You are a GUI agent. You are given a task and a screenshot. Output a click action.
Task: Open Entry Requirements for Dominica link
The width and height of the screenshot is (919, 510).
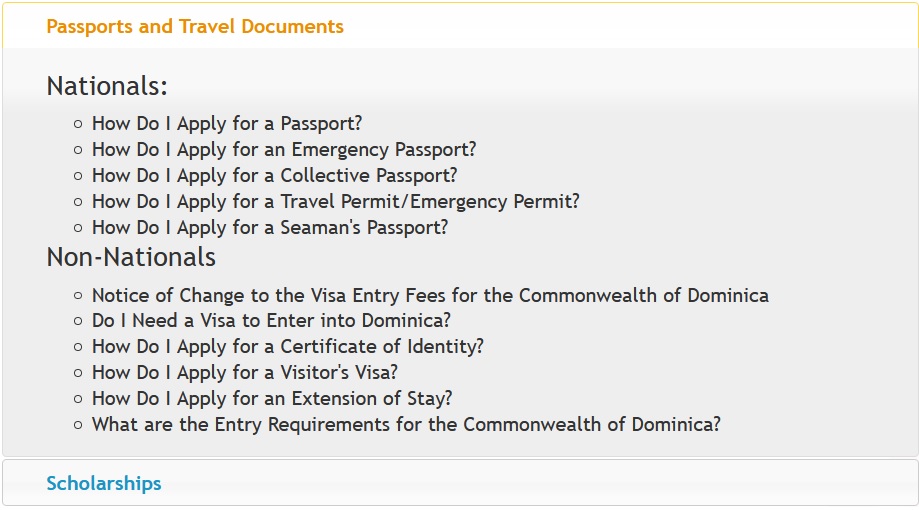coord(406,425)
